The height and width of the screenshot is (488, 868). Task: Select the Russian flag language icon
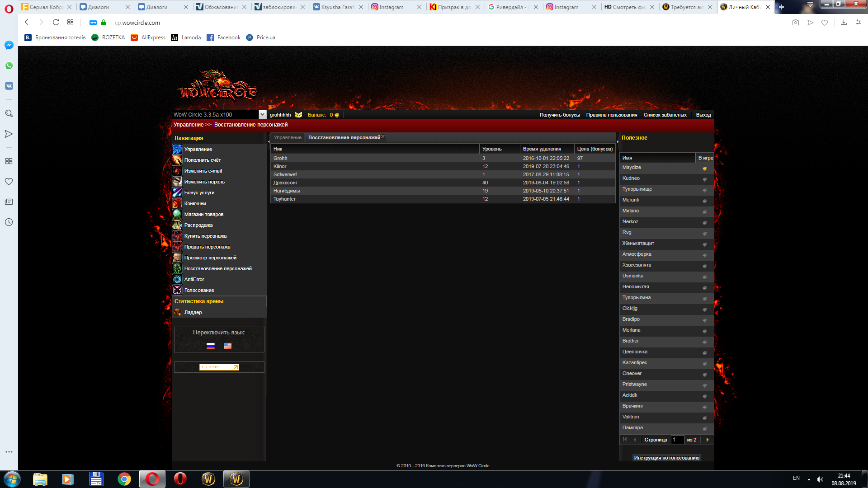click(x=211, y=346)
